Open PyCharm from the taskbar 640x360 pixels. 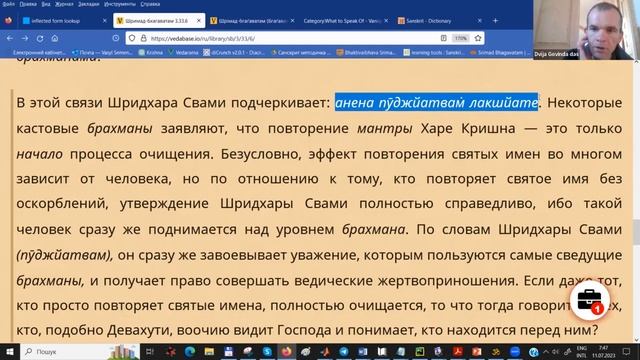pos(420,351)
